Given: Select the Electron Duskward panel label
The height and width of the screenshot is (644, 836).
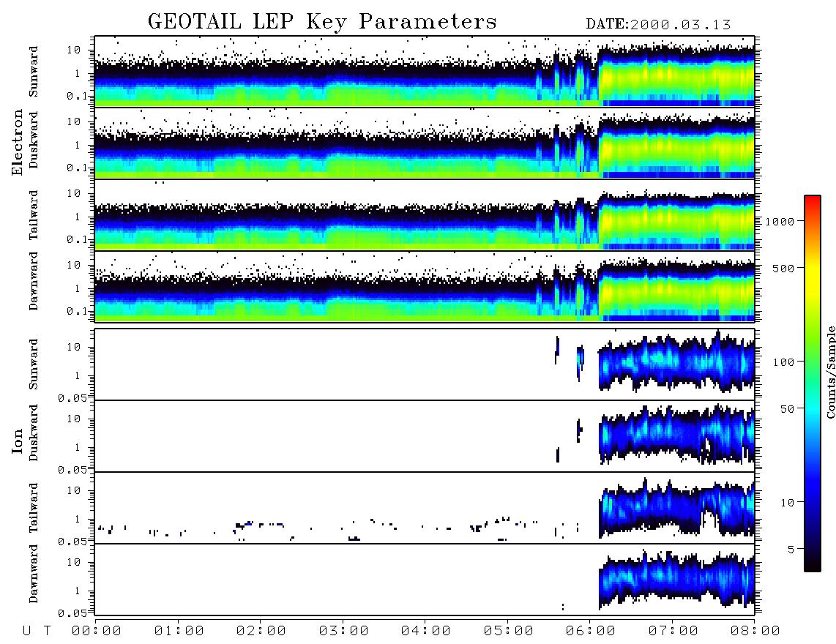Looking at the screenshot, I should point(34,141).
